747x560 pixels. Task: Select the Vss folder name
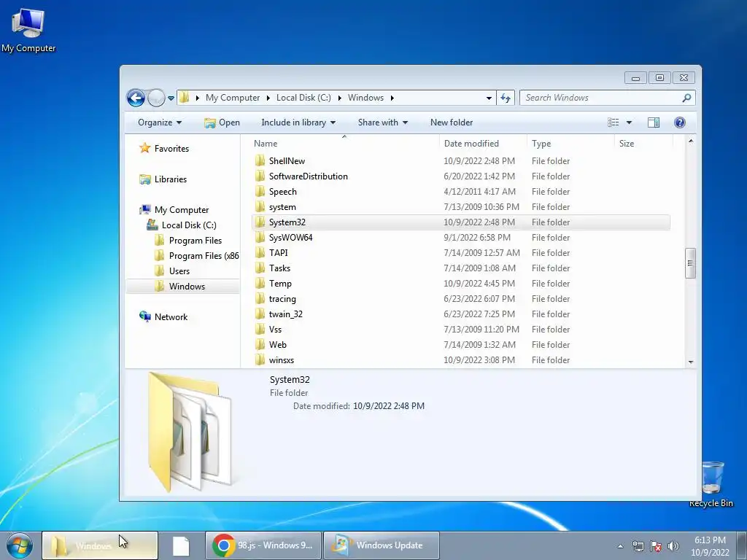coord(275,330)
